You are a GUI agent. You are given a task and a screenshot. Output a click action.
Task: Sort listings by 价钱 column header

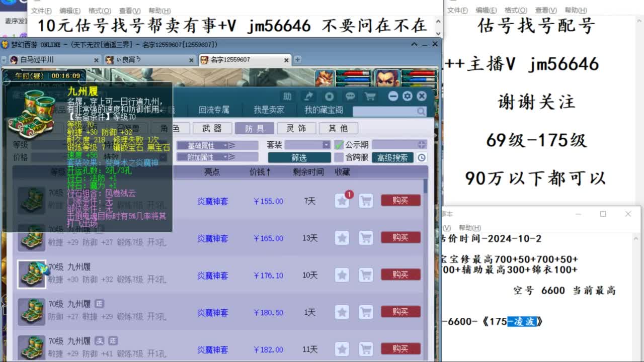(x=260, y=172)
